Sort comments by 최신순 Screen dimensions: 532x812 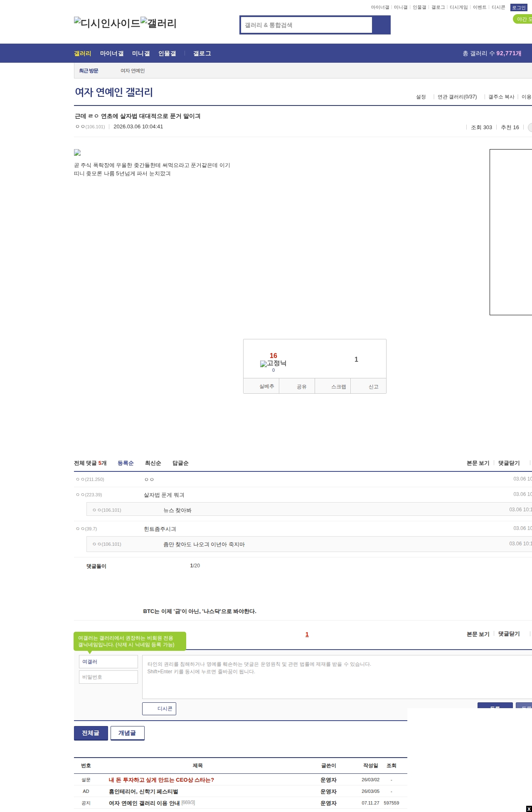[x=153, y=463]
